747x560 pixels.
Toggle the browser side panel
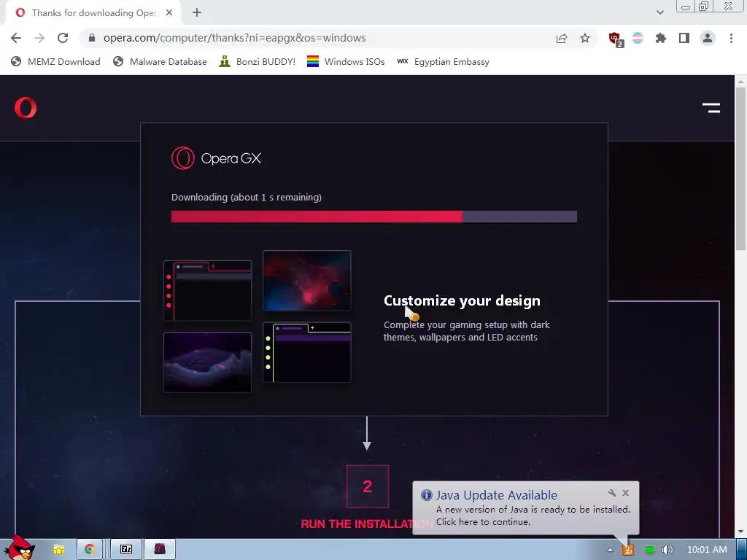[x=684, y=38]
